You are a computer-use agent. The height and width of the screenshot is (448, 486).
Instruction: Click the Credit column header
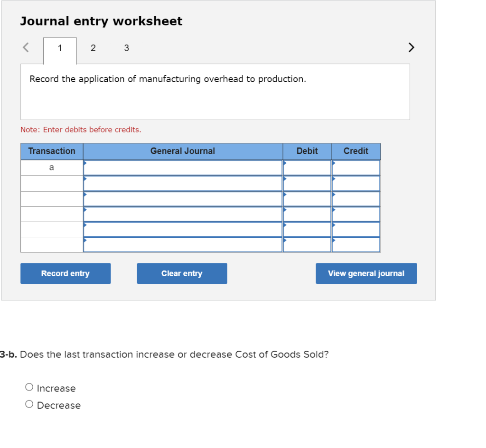pos(356,151)
